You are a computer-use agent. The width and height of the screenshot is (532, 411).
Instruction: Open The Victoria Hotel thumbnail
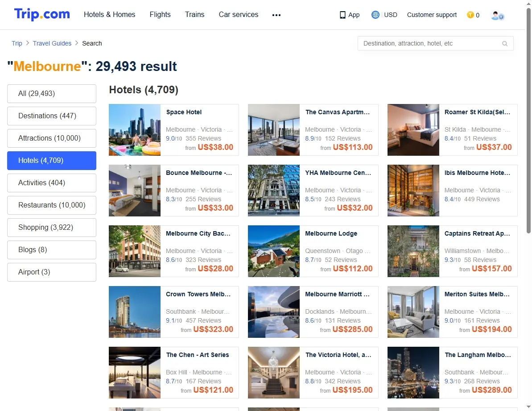(274, 373)
